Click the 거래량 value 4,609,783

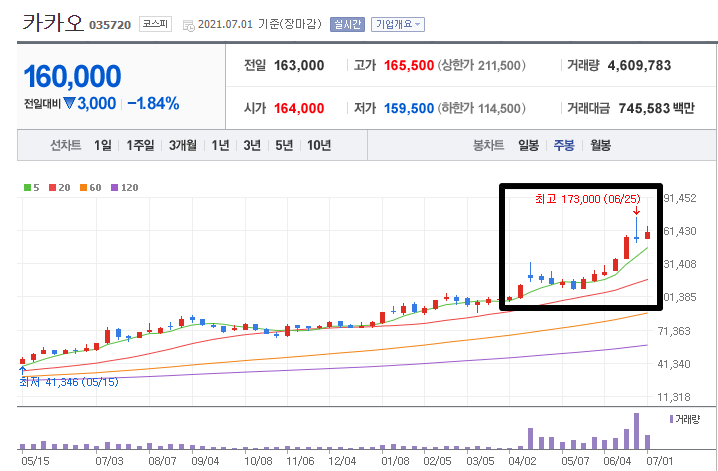coord(639,65)
